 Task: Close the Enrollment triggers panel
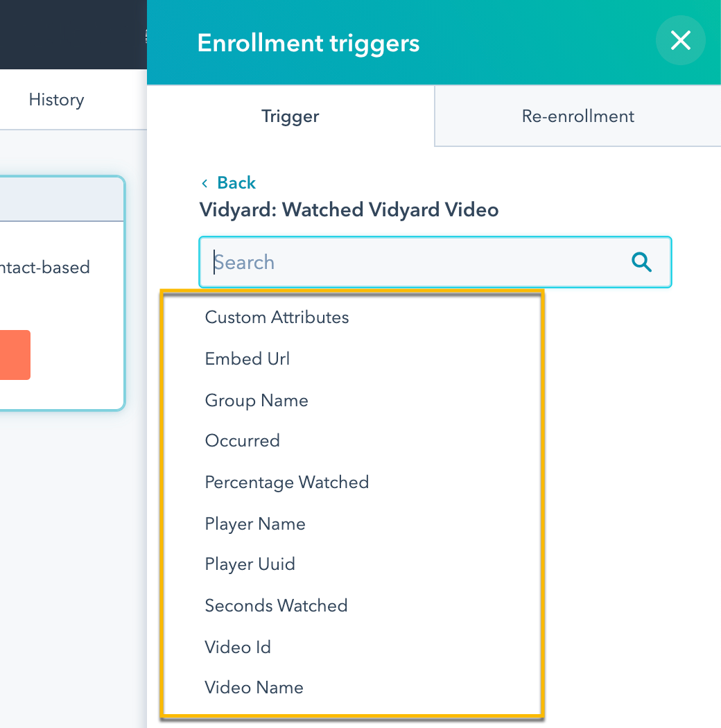pyautogui.click(x=680, y=42)
